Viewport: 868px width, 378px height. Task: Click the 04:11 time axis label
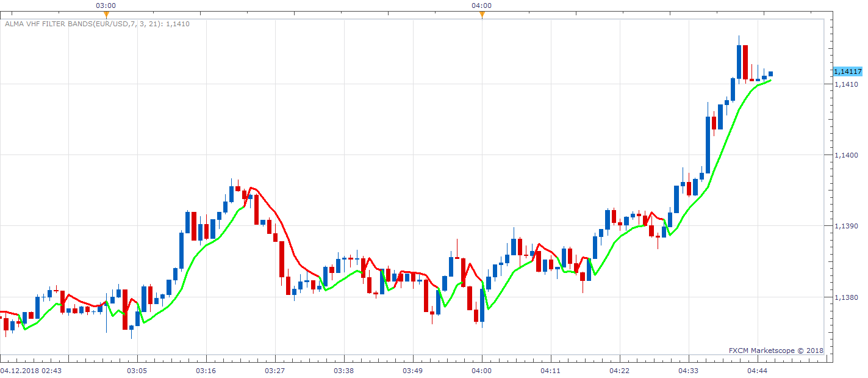click(x=550, y=371)
